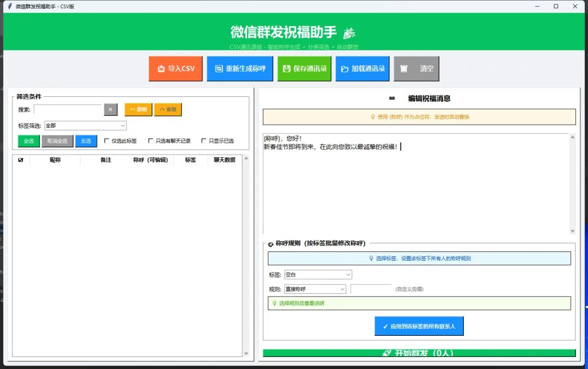The height and width of the screenshot is (369, 588).
Task: Click the envelope icon beside 编辑祝福消息
Action: click(392, 99)
